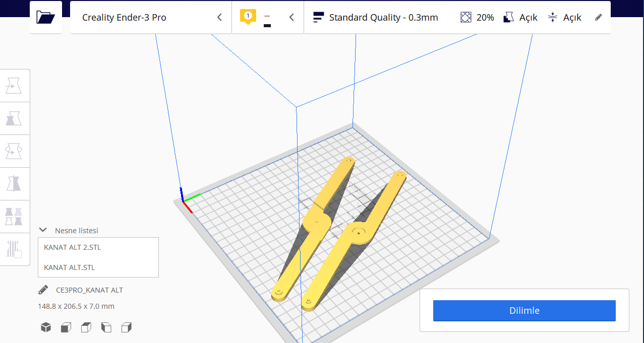Switch to 3D perspective view cube icon
The height and width of the screenshot is (343, 644).
tap(46, 327)
